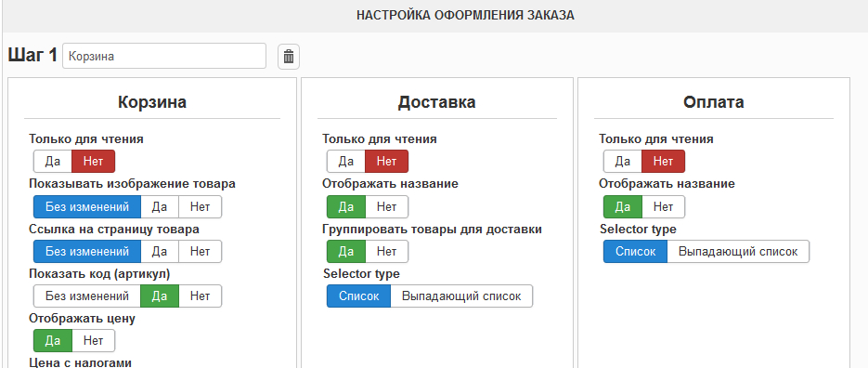Set Доставка 'Отображать название' to Да
Image resolution: width=868 pixels, height=368 pixels.
pyautogui.click(x=346, y=206)
